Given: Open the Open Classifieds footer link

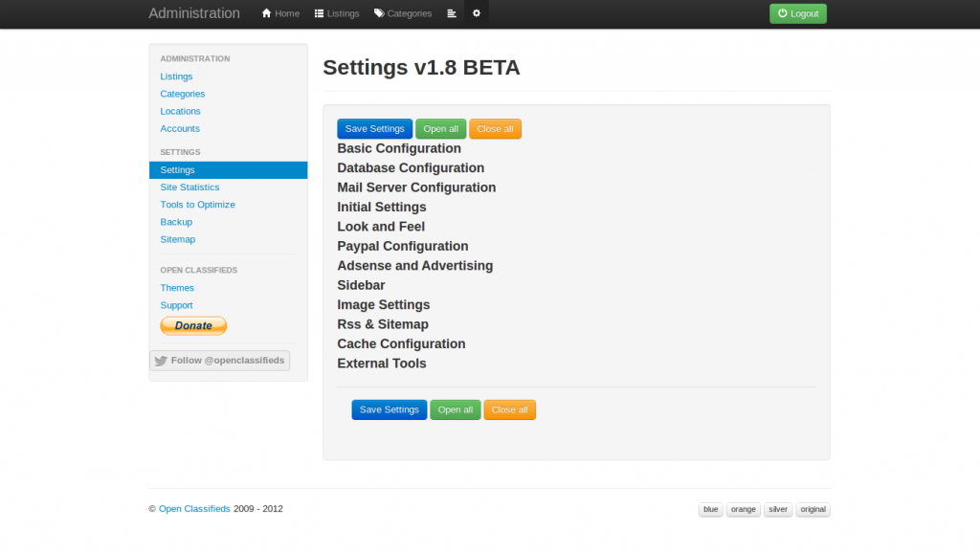Looking at the screenshot, I should click(194, 509).
